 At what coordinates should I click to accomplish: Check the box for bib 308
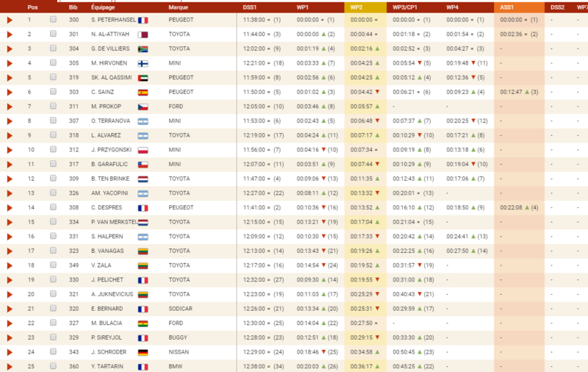coord(53,207)
